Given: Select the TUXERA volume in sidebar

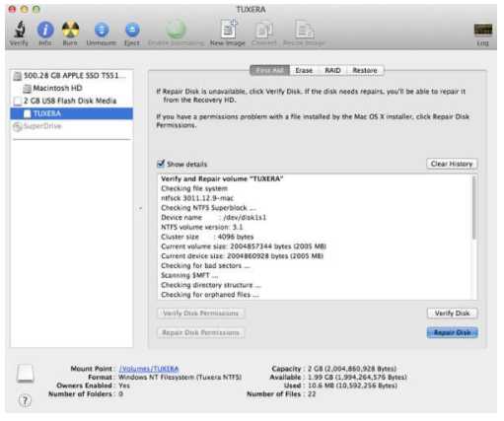Looking at the screenshot, I should [x=71, y=113].
